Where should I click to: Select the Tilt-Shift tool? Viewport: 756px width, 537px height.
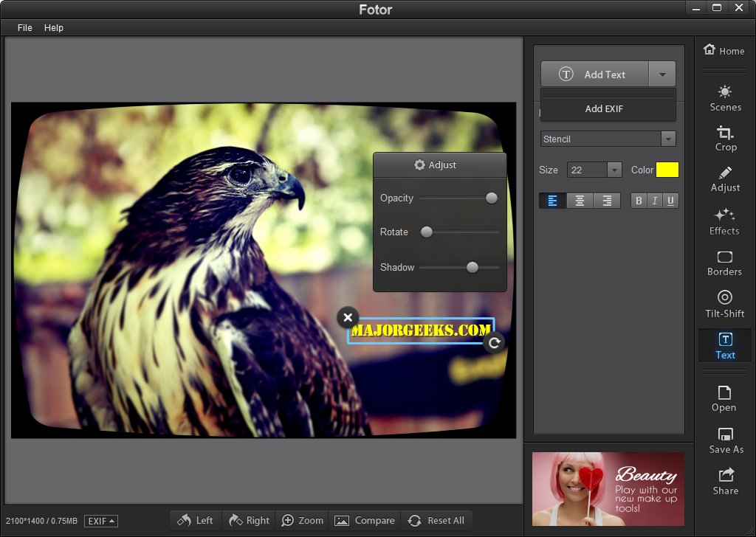pos(724,304)
